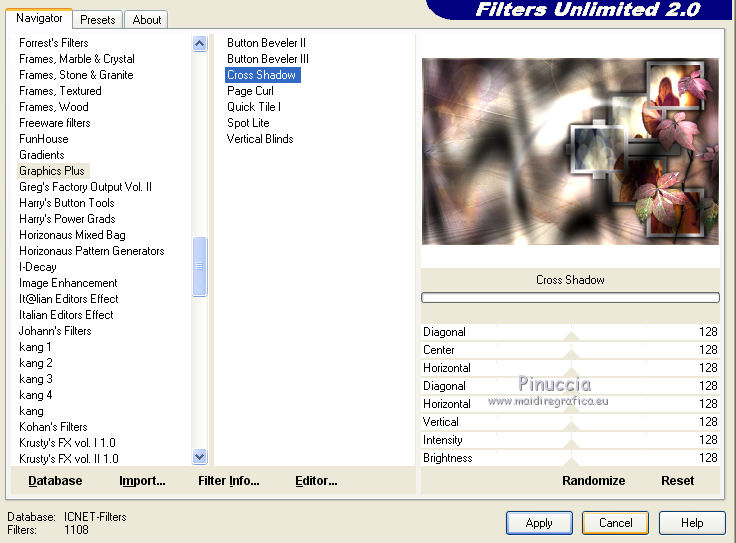Select Frames, Textured category
Image resolution: width=736 pixels, height=543 pixels.
coord(60,91)
